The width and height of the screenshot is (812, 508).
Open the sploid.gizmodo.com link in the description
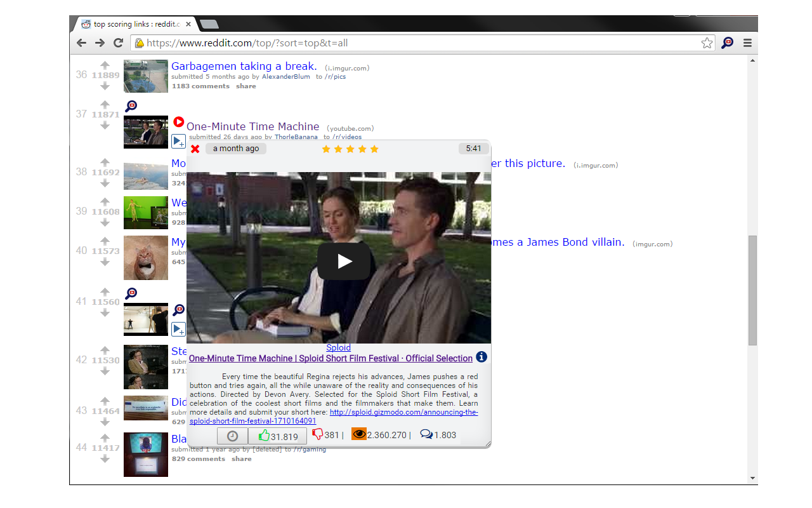pyautogui.click(x=403, y=412)
